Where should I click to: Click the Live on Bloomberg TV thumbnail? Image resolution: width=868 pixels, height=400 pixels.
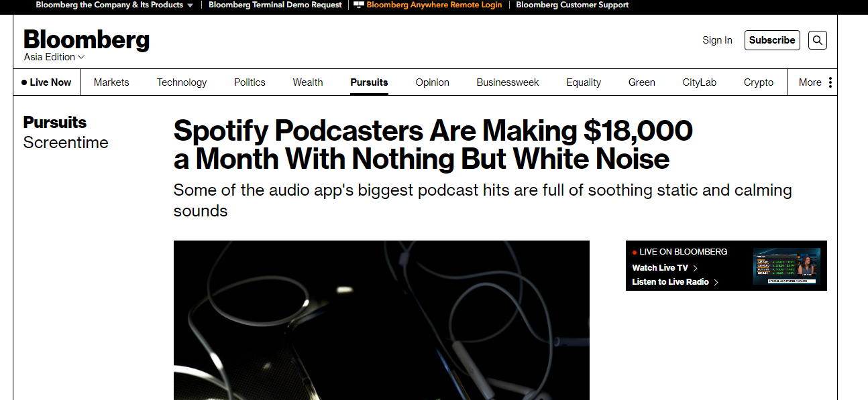coord(786,266)
